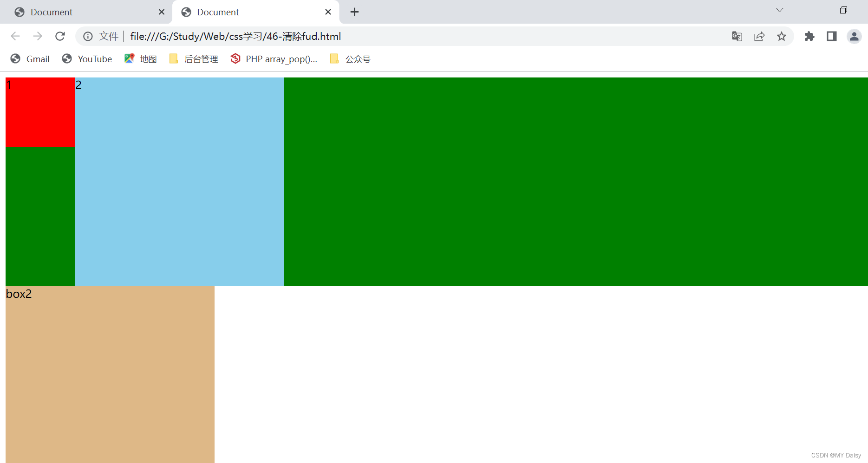Click the sky blue box labeled 2

click(180, 182)
